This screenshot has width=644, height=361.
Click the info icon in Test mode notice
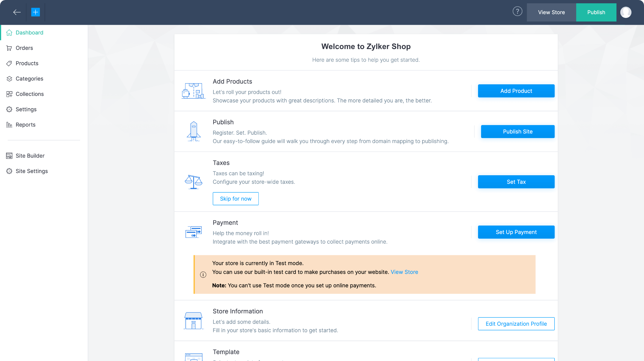tap(203, 274)
